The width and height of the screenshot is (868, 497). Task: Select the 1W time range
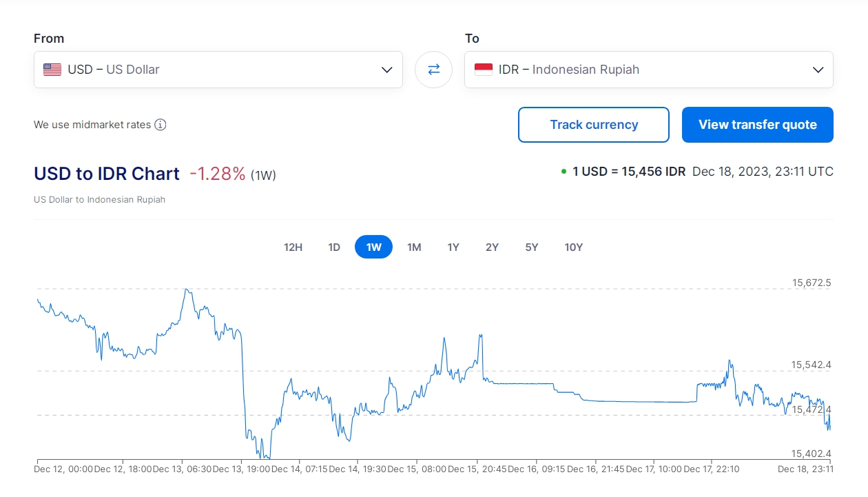pyautogui.click(x=373, y=247)
